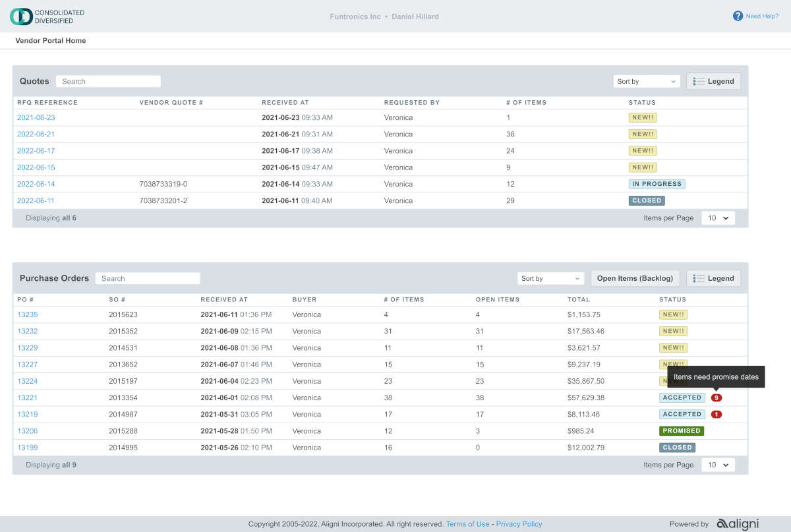
Task: Click Open Items (Backlog) button
Action: coord(635,278)
